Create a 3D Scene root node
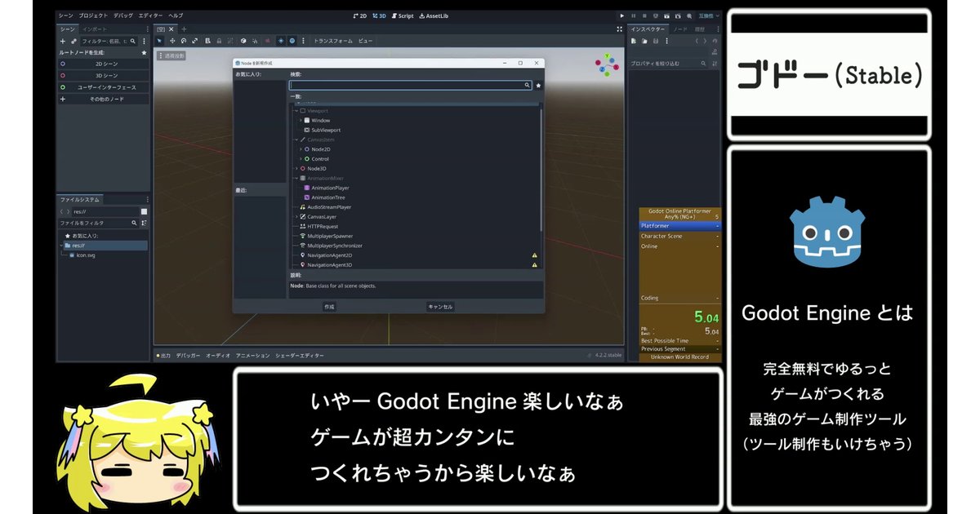Viewport: 980px width, 514px height. pos(103,75)
